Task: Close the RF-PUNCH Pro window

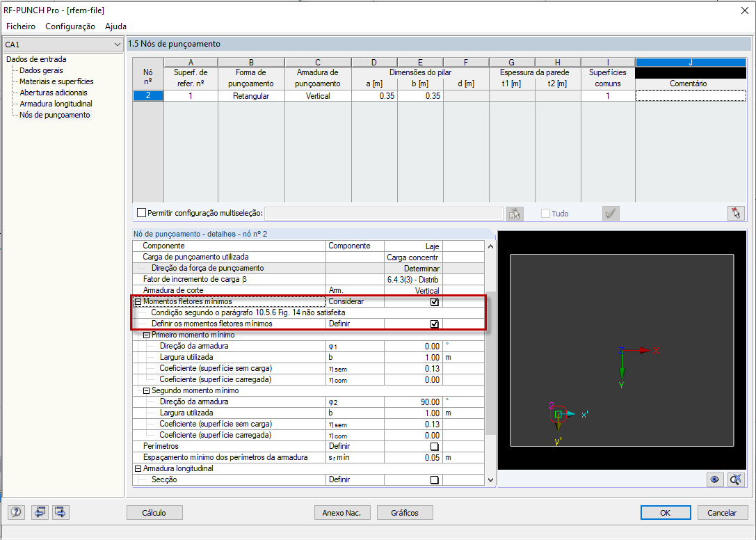Action: coord(744,10)
